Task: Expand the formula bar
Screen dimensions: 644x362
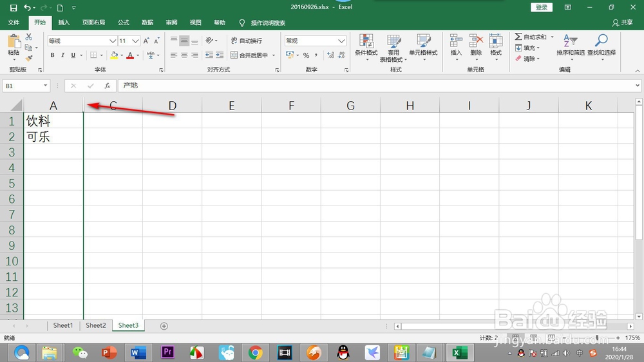Action: [x=638, y=86]
